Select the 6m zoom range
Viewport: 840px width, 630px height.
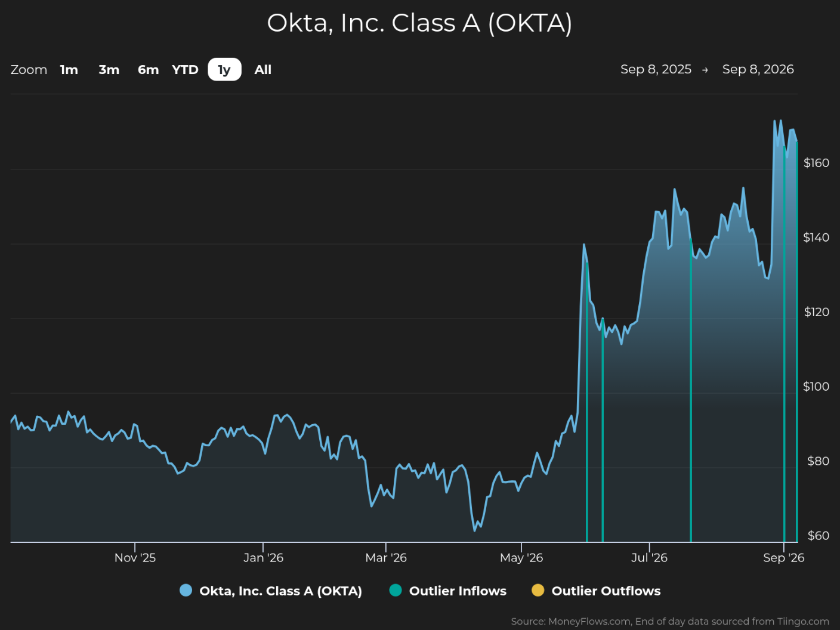coord(149,70)
